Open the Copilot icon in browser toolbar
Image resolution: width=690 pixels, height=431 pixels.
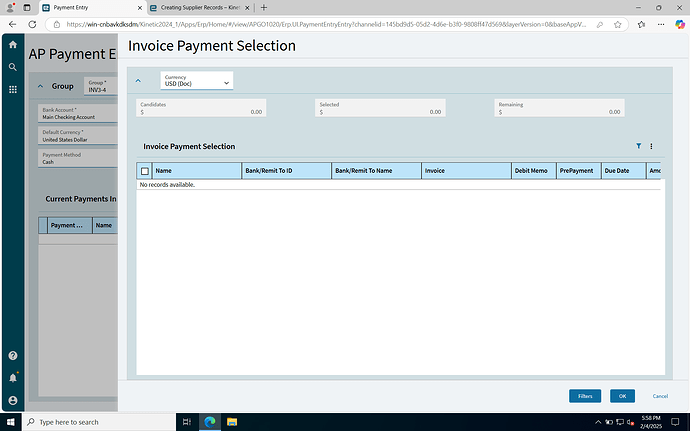tap(680, 25)
